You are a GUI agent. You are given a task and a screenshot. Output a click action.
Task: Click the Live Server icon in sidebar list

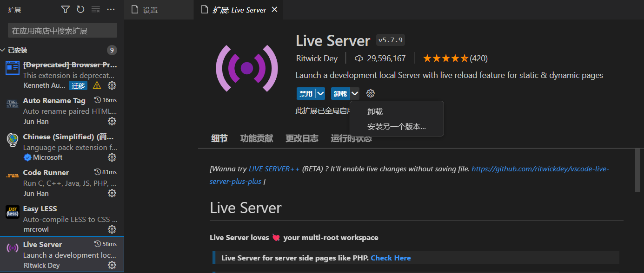coord(13,247)
